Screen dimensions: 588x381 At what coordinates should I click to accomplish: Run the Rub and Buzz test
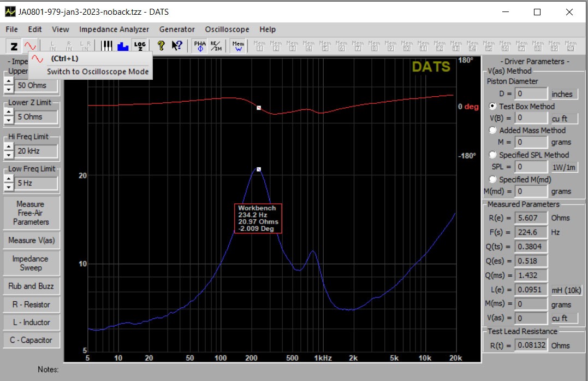click(x=31, y=286)
